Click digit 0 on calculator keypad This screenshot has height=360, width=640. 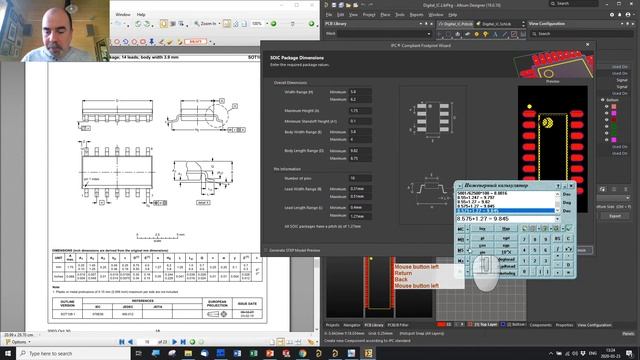pyautogui.click(x=524, y=271)
